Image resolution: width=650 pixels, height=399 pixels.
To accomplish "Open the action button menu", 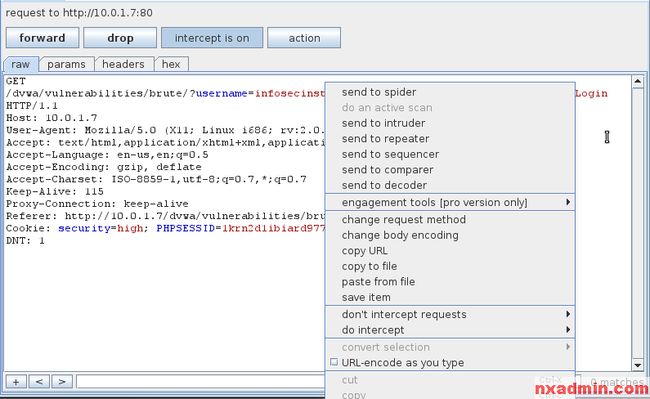I will click(304, 38).
